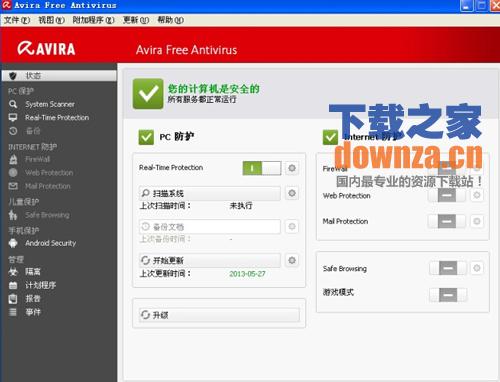The height and width of the screenshot is (382, 500).
Task: Click the Mail Protection envelope icon in sidebar
Action: [13, 186]
